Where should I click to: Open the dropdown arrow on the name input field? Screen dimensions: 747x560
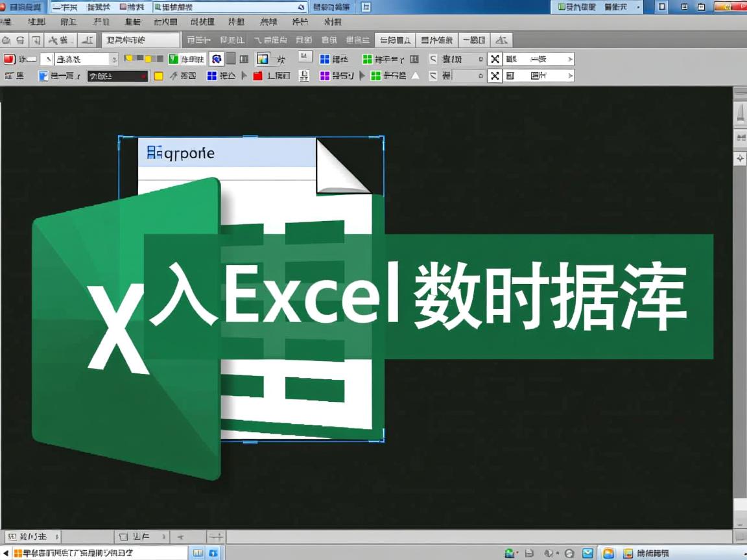[x=114, y=59]
